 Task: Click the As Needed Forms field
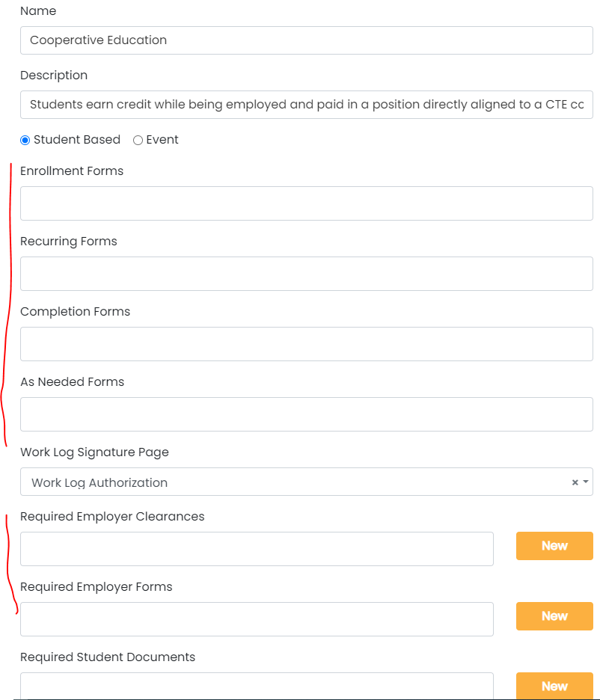click(x=306, y=414)
